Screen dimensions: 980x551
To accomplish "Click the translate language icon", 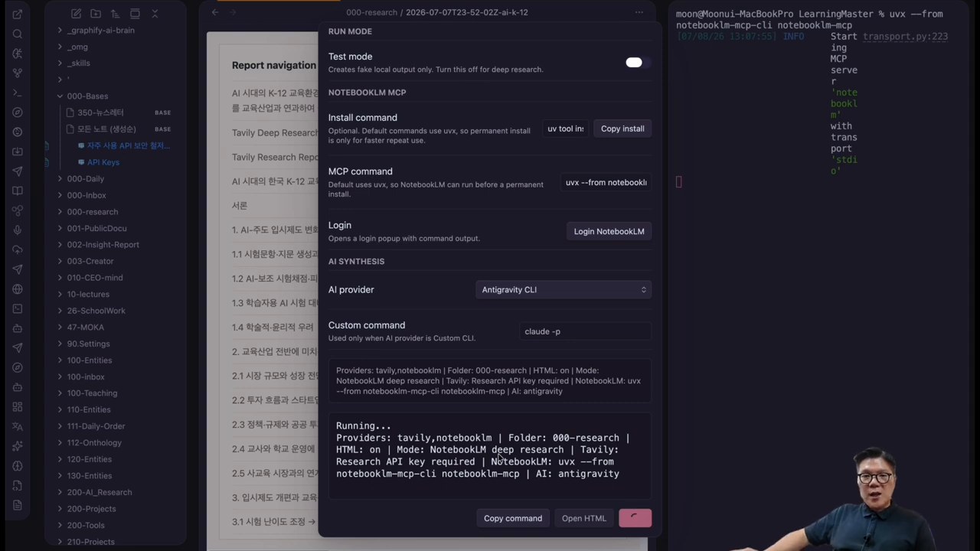I will coord(18,426).
